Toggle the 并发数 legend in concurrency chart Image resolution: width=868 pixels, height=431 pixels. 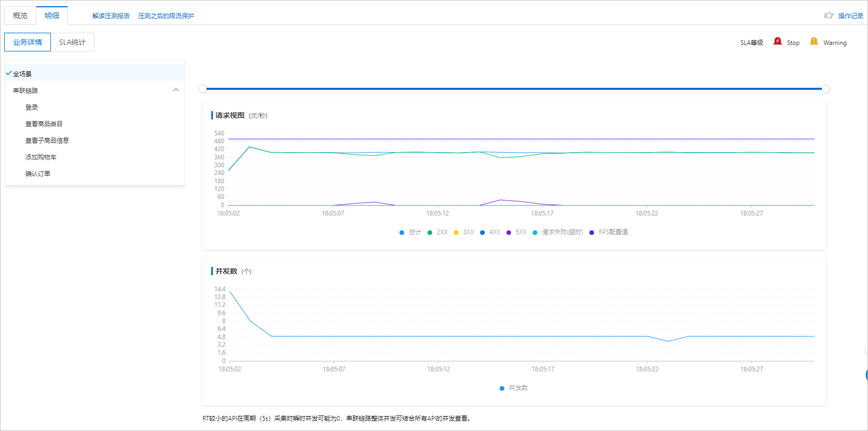tap(513, 388)
